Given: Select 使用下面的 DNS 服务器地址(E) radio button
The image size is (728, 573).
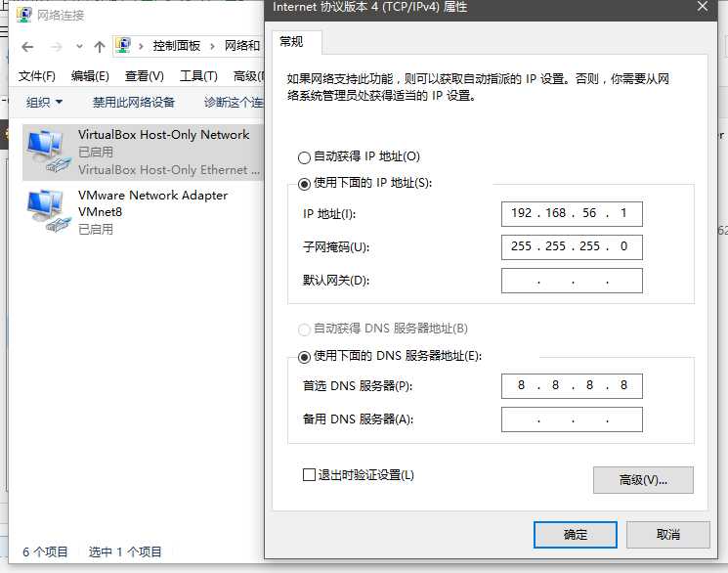Looking at the screenshot, I should click(304, 357).
